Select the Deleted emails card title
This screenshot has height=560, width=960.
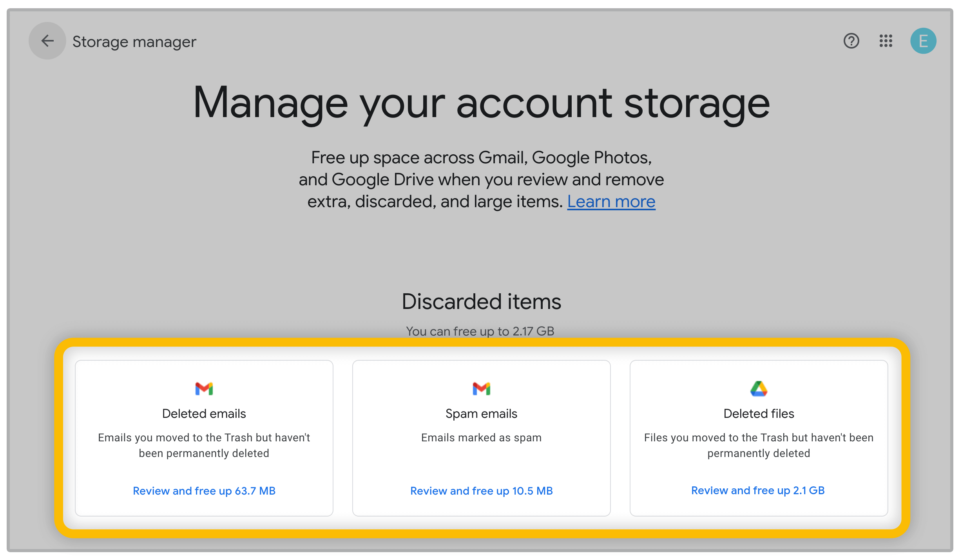coord(204,414)
